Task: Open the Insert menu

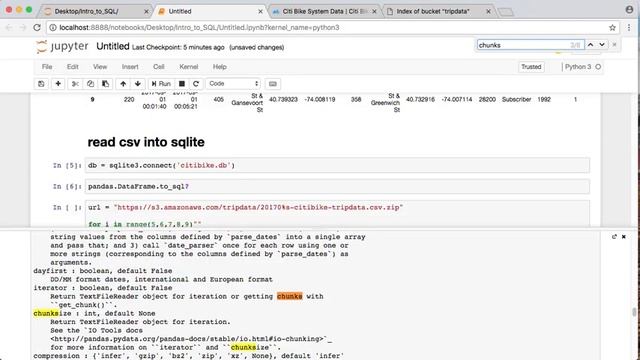Action: click(x=130, y=67)
